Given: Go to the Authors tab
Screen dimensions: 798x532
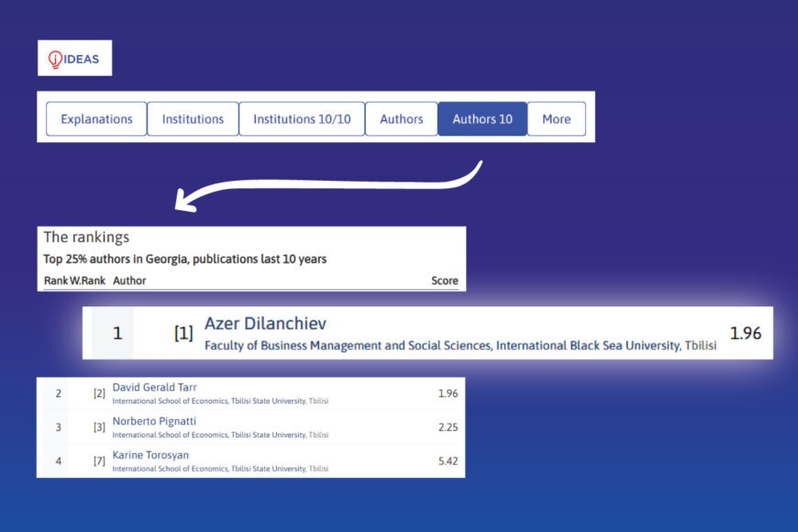Looking at the screenshot, I should [x=401, y=119].
